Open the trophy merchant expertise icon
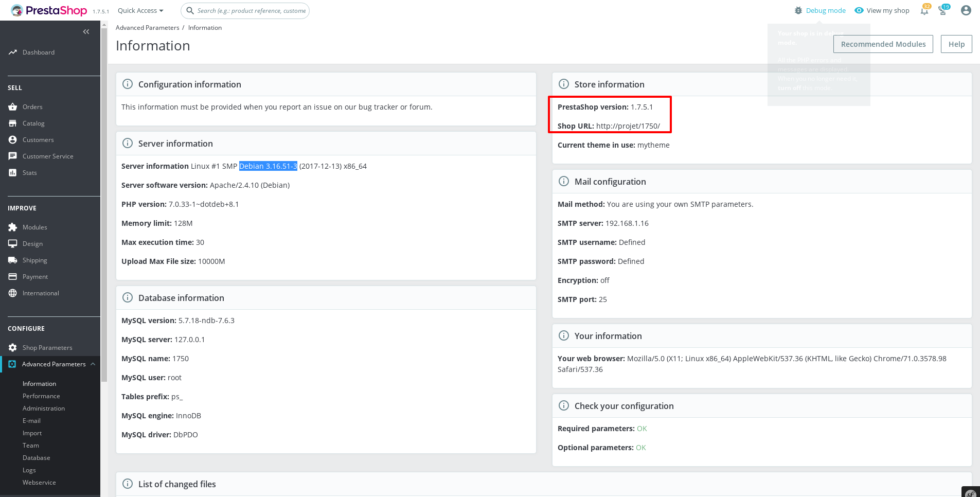Screen dimensions: 980x497 pyautogui.click(x=942, y=10)
